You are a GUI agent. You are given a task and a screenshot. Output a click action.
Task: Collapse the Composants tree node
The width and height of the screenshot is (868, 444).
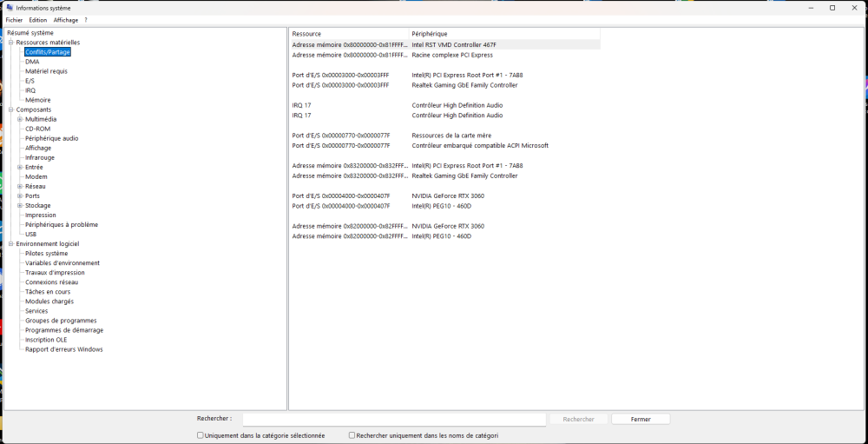pos(10,109)
